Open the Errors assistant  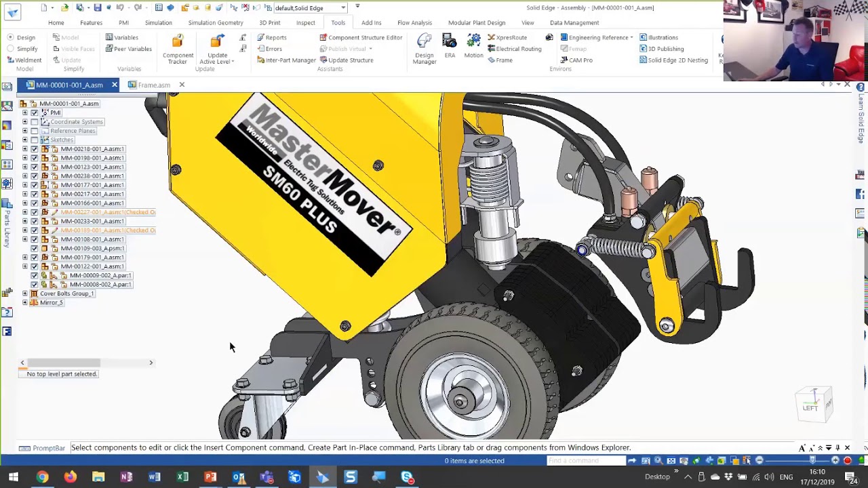pos(269,49)
